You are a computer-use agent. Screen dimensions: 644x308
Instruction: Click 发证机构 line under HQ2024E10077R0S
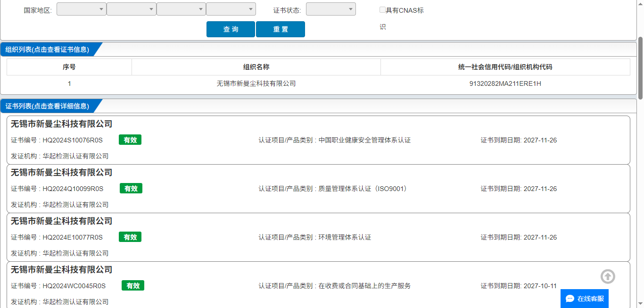click(x=60, y=253)
